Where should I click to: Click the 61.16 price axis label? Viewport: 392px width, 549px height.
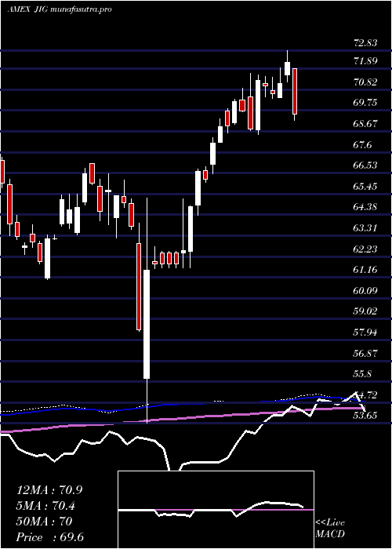pos(366,270)
